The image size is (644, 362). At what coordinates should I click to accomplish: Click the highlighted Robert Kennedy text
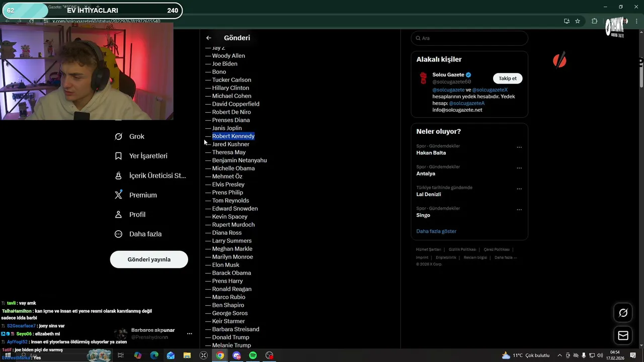click(x=233, y=136)
